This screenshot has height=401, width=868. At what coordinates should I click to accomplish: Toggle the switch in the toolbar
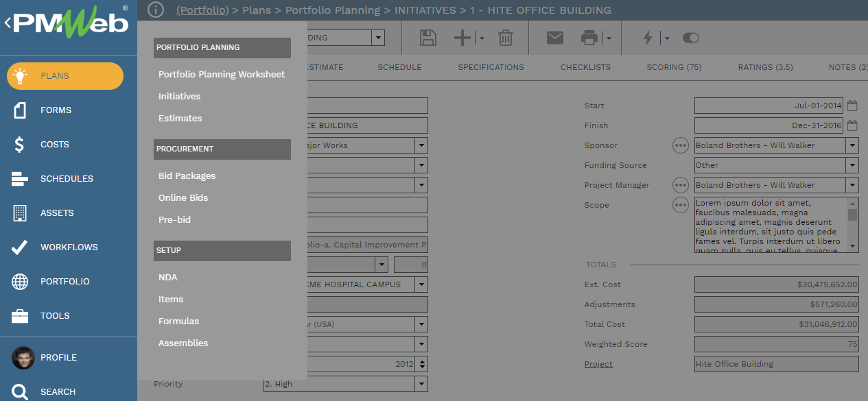[691, 38]
